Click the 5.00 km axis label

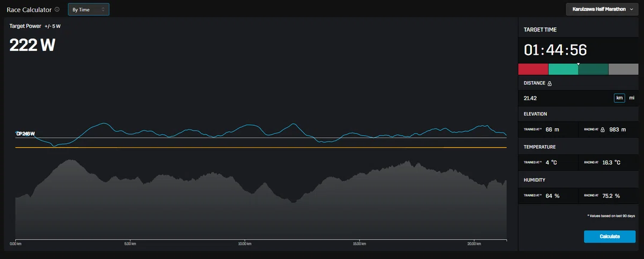tap(131, 243)
